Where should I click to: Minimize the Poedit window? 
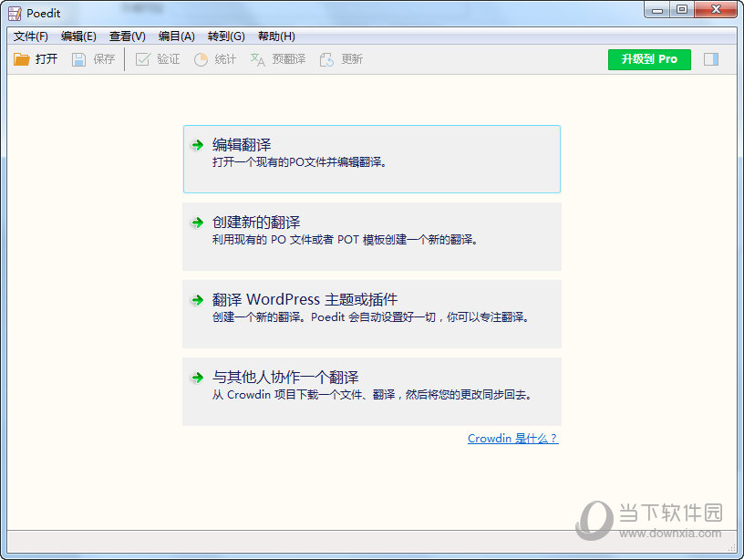657,10
